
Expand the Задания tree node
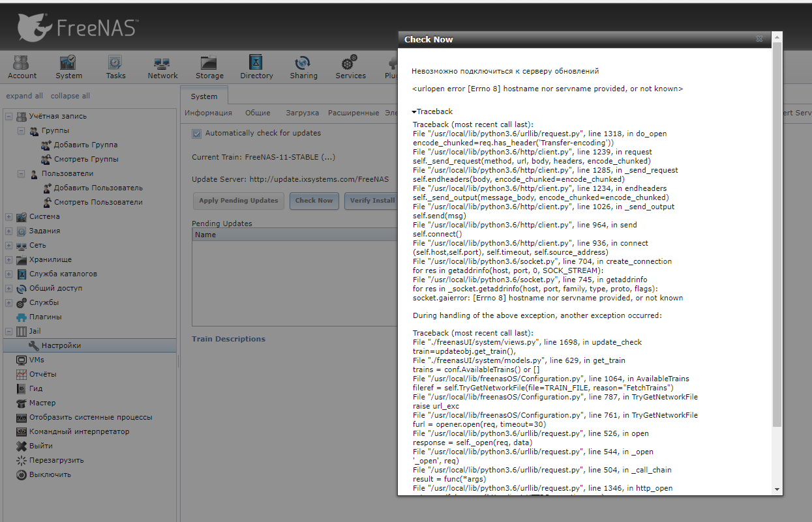pyautogui.click(x=8, y=231)
